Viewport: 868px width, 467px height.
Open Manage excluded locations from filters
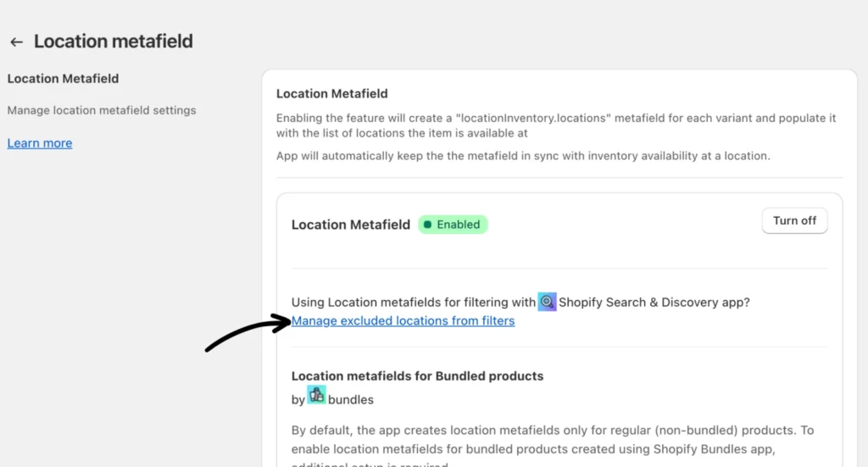tap(403, 320)
